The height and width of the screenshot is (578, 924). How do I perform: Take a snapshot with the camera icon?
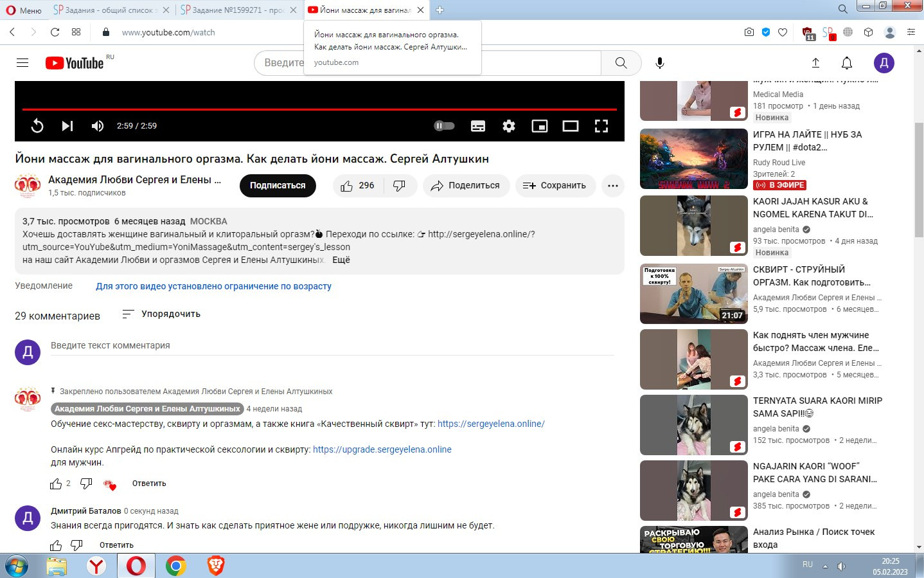749,32
